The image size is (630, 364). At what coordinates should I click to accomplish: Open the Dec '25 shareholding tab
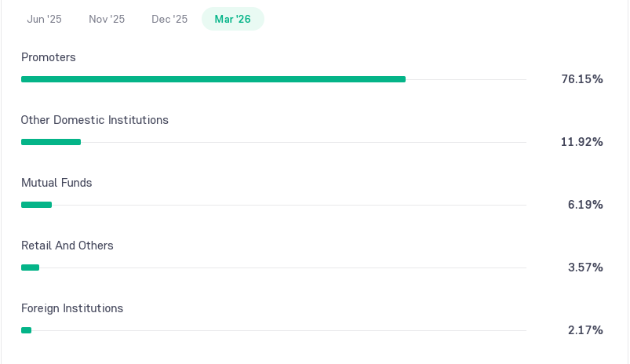click(x=169, y=19)
